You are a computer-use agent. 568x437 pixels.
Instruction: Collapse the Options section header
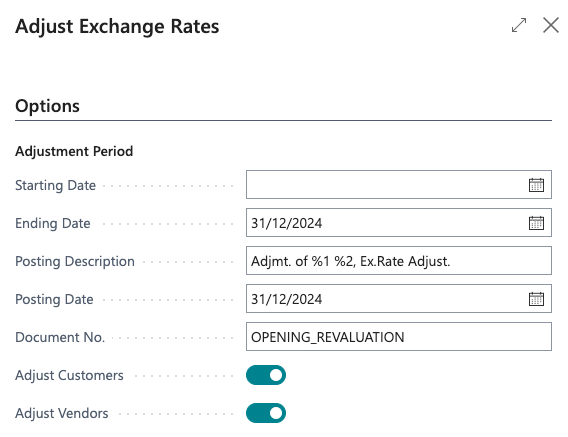point(47,106)
